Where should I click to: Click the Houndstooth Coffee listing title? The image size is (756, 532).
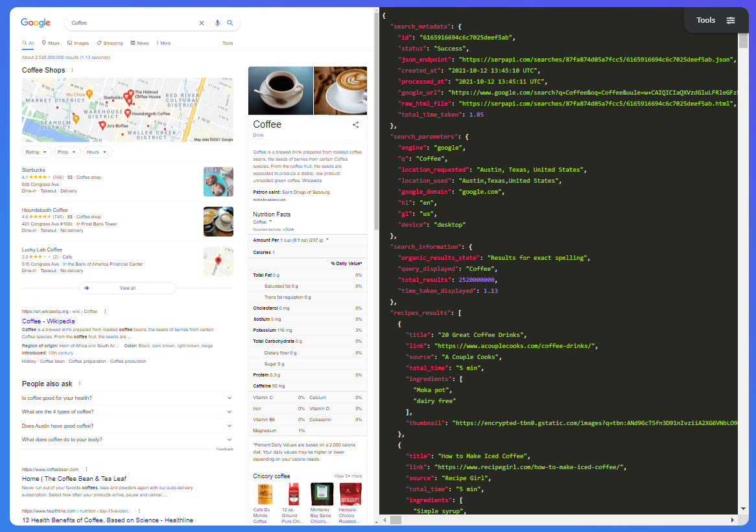(45, 210)
